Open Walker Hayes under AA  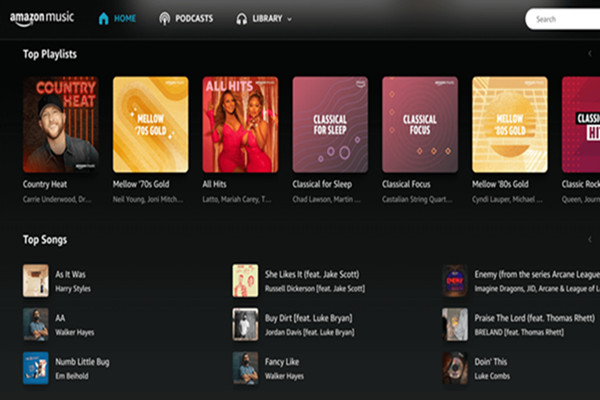tap(75, 333)
